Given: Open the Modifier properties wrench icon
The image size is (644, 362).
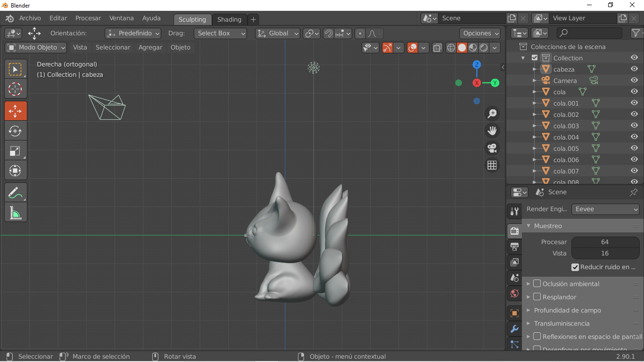Looking at the screenshot, I should pos(514,329).
